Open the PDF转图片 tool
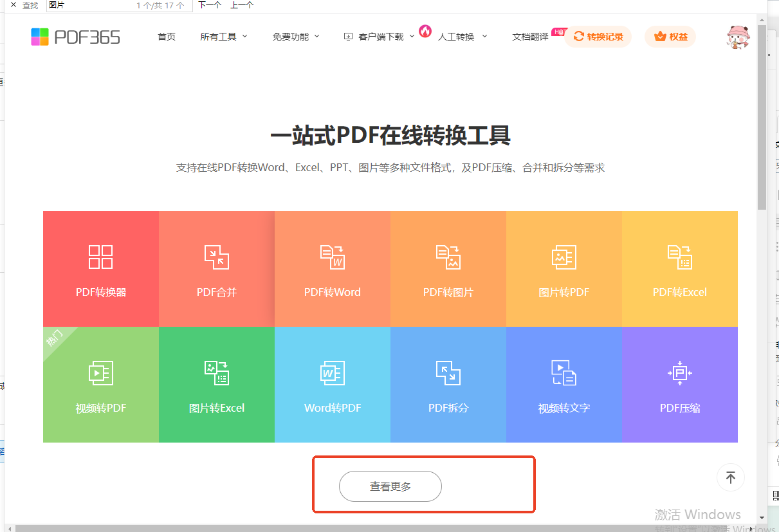Image resolution: width=779 pixels, height=532 pixels. point(448,269)
